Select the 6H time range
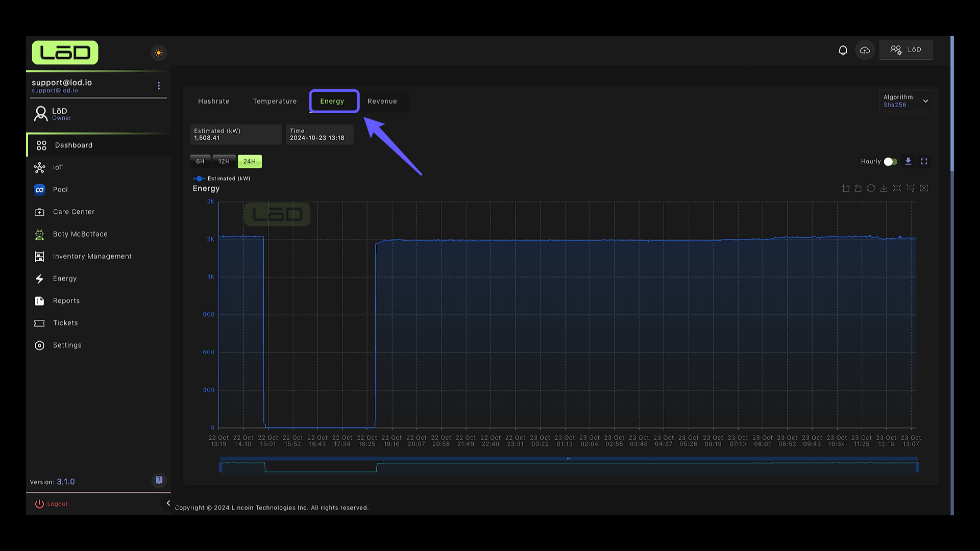The height and width of the screenshot is (551, 980). point(200,161)
